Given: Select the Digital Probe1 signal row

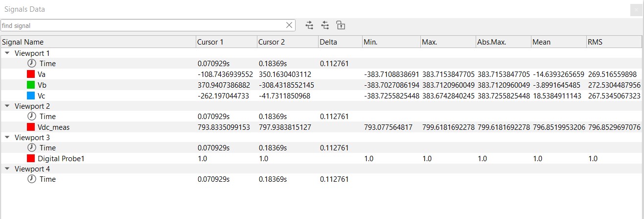Looking at the screenshot, I should [61, 159].
